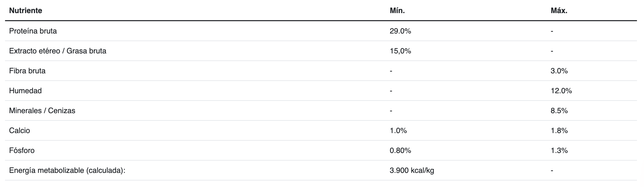Select the 3.0% maximum fiber value
The image size is (644, 187).
559,71
